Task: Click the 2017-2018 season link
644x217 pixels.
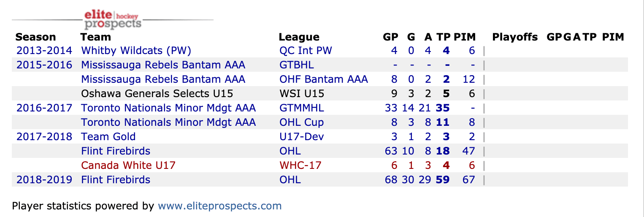Action: pos(44,137)
